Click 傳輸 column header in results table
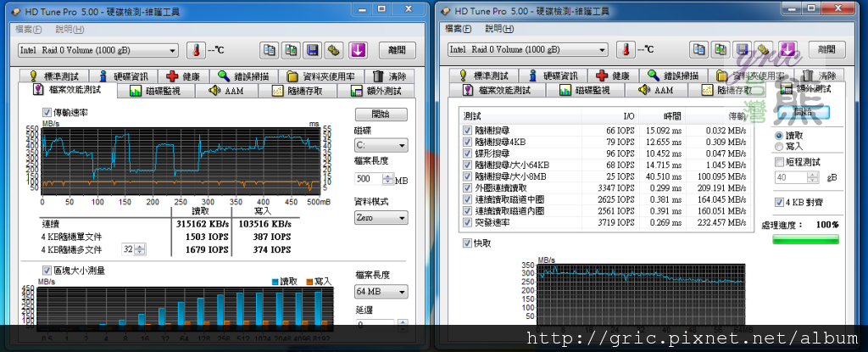Viewport: 868px width, 352px height. 720,116
